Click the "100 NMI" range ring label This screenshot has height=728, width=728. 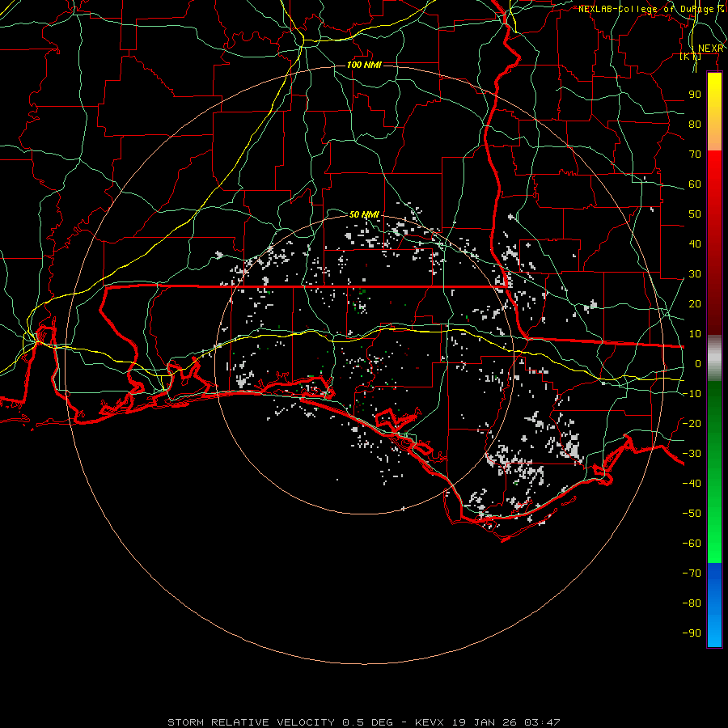[364, 65]
